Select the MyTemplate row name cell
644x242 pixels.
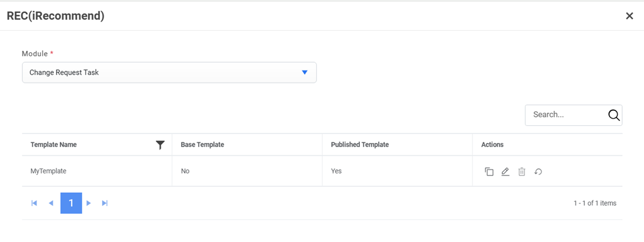coord(49,171)
